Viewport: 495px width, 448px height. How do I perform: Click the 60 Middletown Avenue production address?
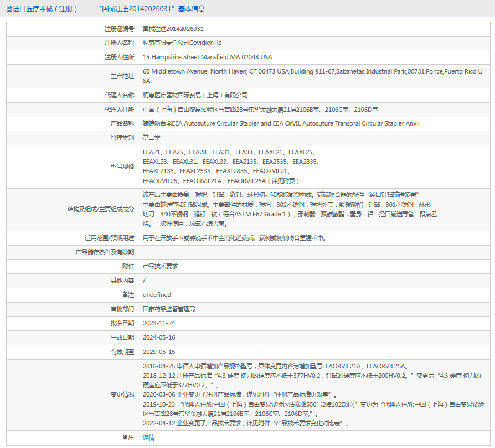point(312,76)
